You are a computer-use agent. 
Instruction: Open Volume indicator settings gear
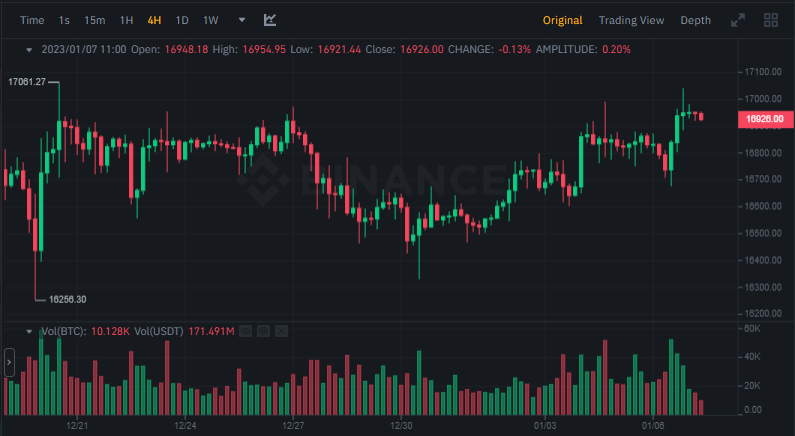pos(262,331)
